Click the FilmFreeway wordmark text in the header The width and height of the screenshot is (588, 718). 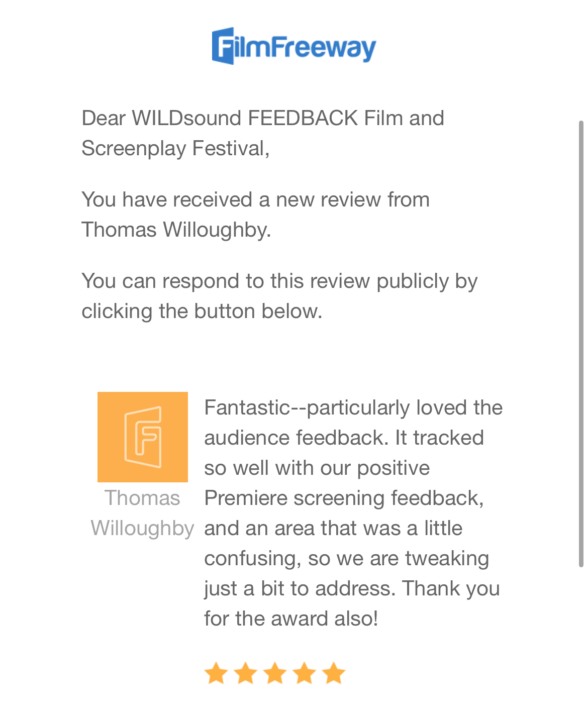tap(306, 48)
